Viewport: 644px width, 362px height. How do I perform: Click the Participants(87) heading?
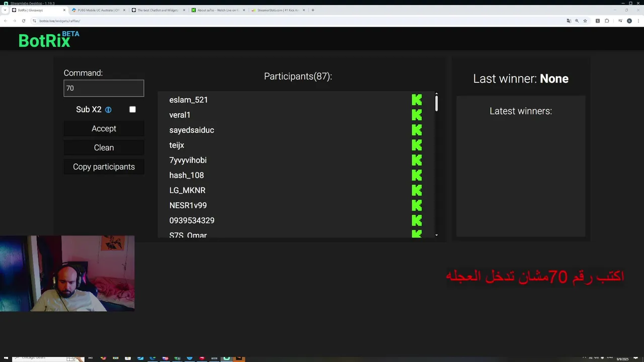pos(298,76)
